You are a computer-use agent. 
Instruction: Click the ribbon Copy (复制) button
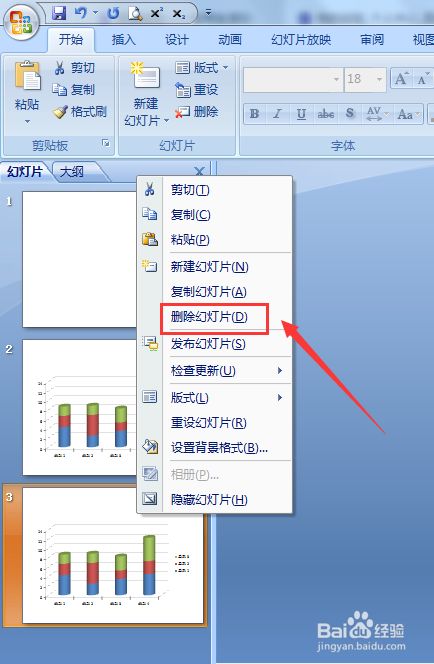point(74,90)
